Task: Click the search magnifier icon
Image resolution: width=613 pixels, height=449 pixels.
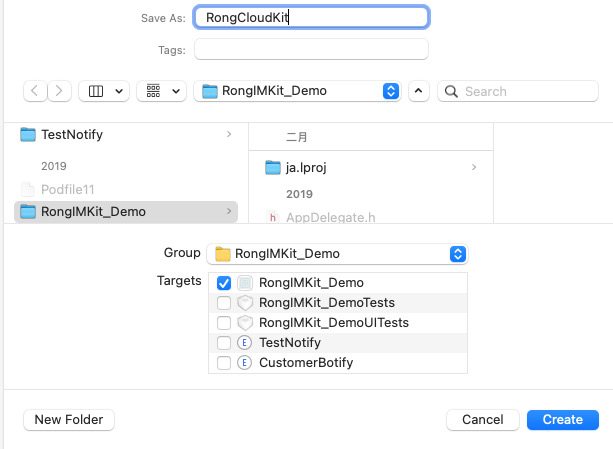Action: coord(452,91)
